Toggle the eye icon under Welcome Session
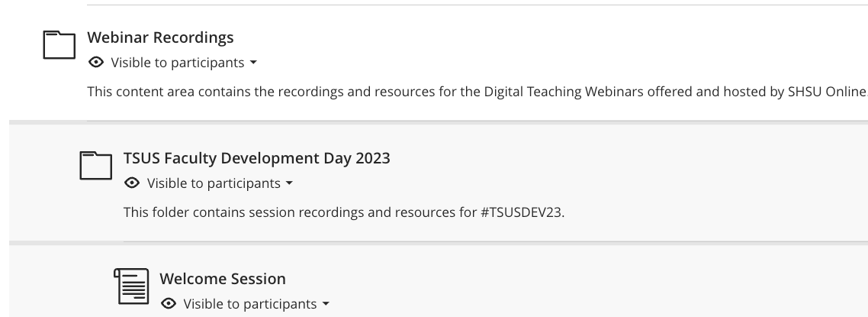Viewport: 868px width, 317px height. coord(169,304)
